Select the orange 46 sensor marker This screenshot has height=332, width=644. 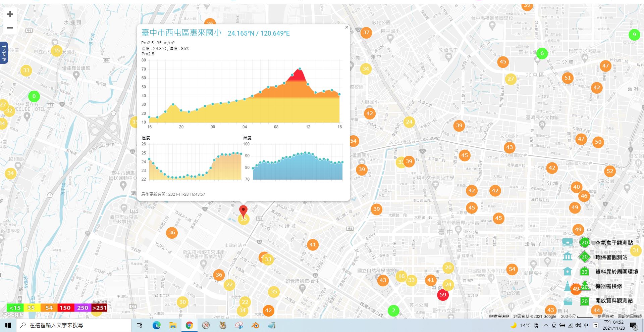(584, 196)
